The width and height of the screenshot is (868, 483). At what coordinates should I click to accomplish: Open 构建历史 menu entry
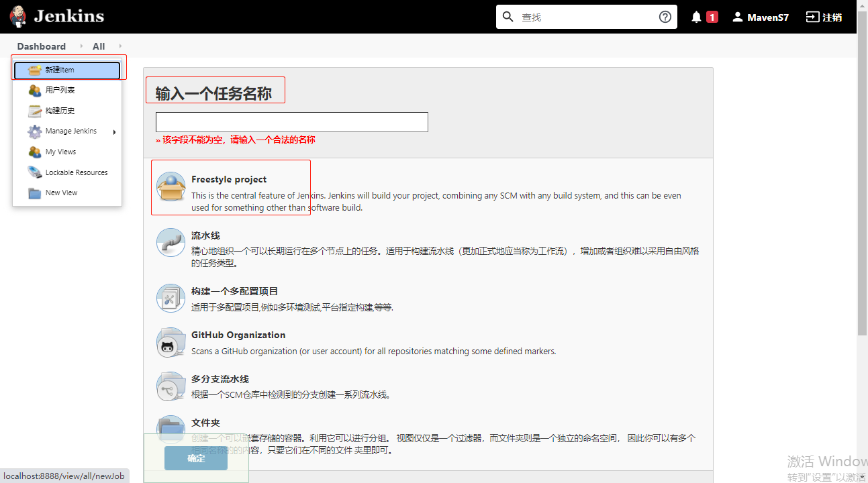[x=67, y=111]
